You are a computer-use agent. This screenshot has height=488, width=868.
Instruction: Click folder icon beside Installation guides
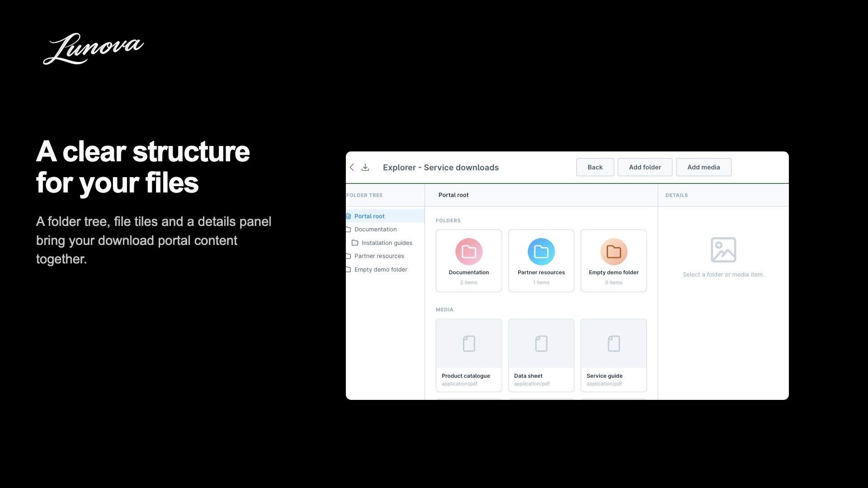[x=355, y=243]
